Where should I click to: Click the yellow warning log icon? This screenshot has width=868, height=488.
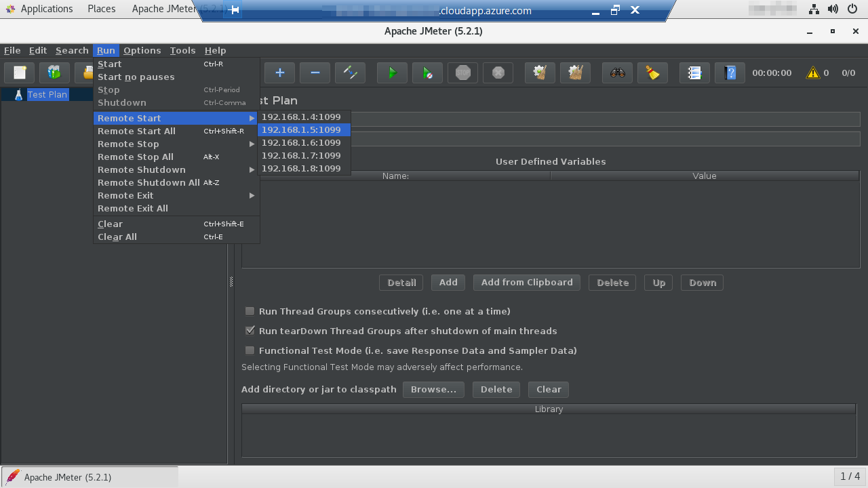[812, 73]
